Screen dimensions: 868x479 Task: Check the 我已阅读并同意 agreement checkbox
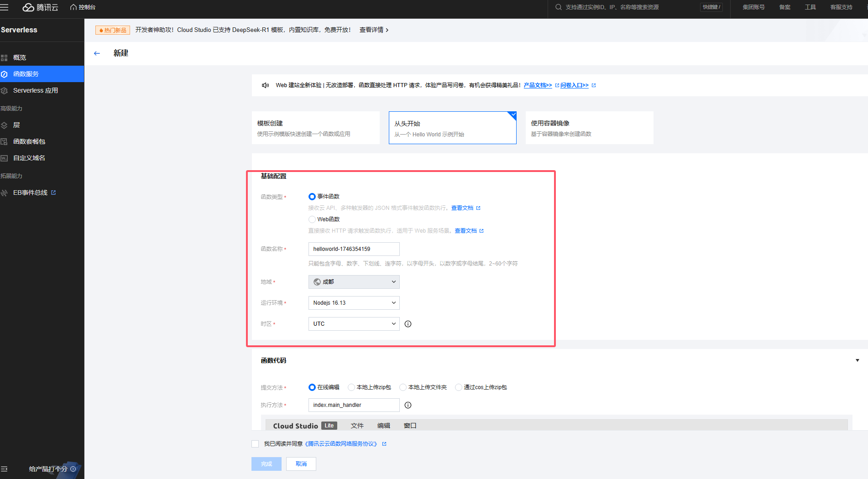pos(255,444)
